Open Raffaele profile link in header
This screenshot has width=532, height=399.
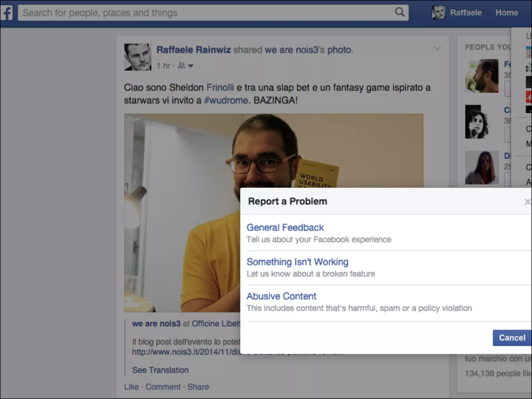pyautogui.click(x=466, y=12)
